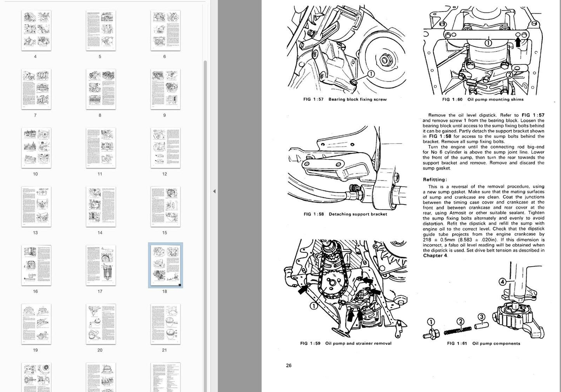Select the page 16 thumbnail
The image size is (561, 392).
coord(36,265)
